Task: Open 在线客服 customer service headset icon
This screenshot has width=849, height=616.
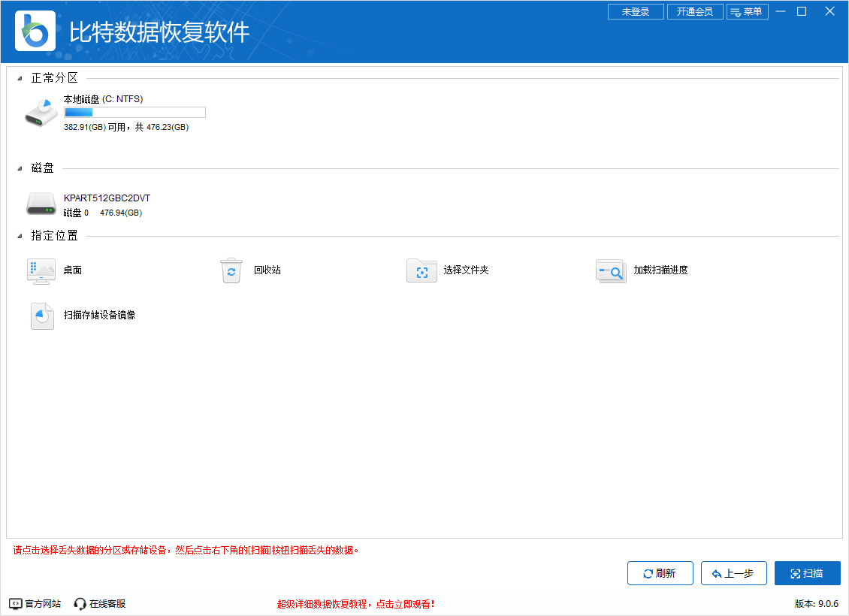Action: pos(79,602)
